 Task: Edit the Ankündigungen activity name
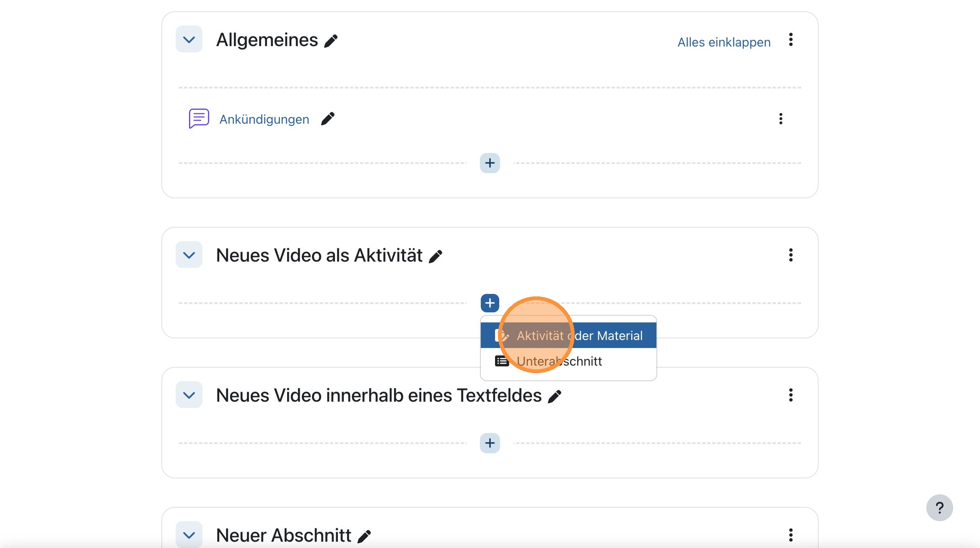328,119
